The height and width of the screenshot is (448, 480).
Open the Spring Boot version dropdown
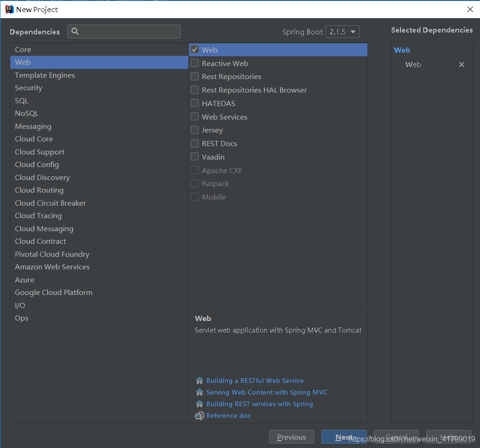tap(342, 32)
